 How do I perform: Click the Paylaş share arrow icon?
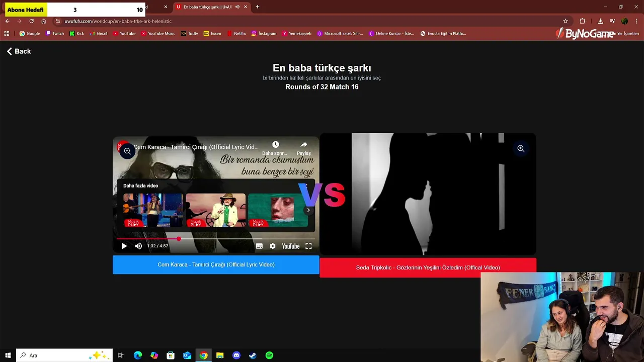click(x=304, y=145)
